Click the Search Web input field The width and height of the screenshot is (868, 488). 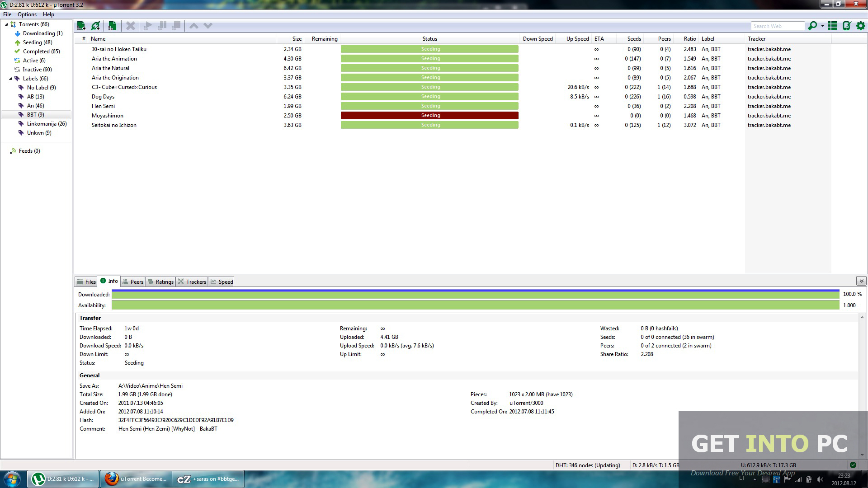coord(778,26)
